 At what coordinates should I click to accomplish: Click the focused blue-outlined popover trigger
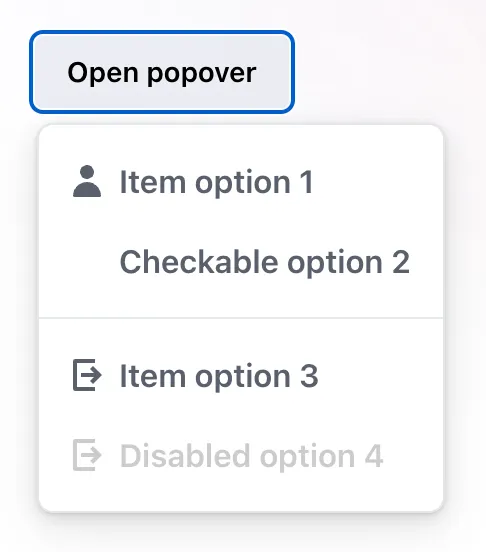(x=162, y=72)
